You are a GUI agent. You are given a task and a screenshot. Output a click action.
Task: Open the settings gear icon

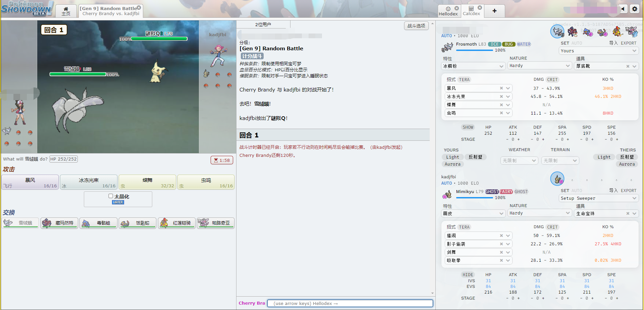635,9
